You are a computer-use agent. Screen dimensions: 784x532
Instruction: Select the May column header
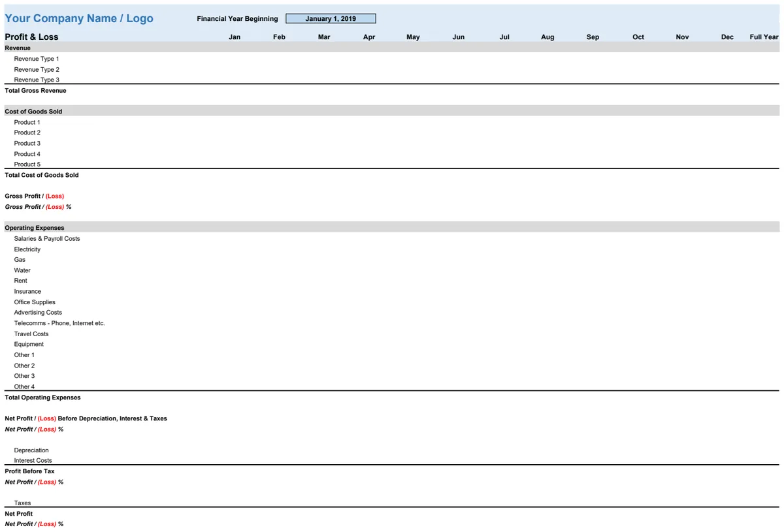click(413, 37)
